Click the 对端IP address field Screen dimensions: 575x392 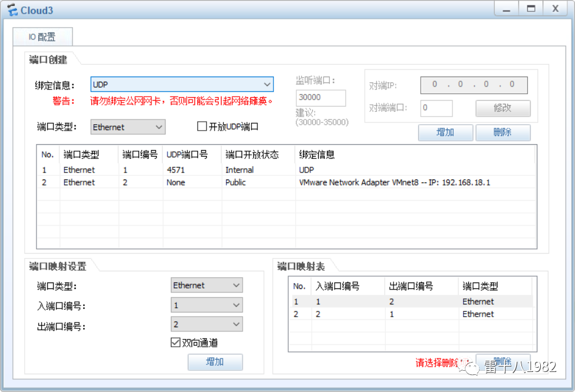point(474,85)
